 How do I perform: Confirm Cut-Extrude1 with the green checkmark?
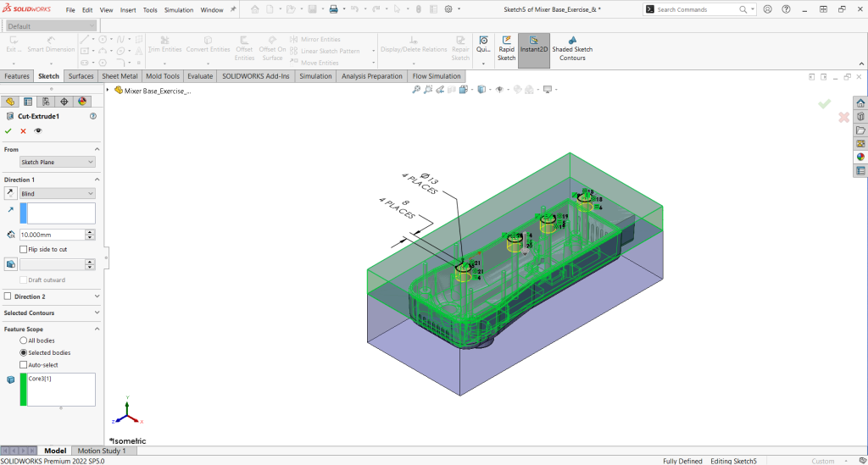tap(8, 131)
